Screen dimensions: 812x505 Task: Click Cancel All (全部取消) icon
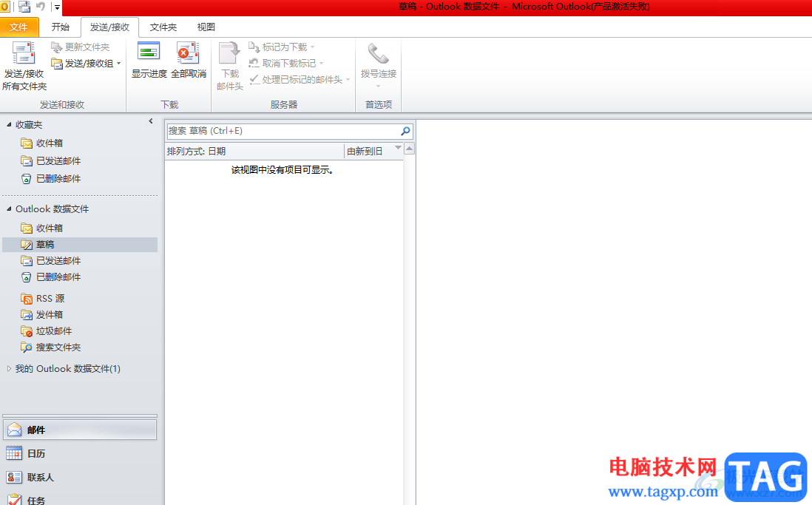[x=188, y=52]
